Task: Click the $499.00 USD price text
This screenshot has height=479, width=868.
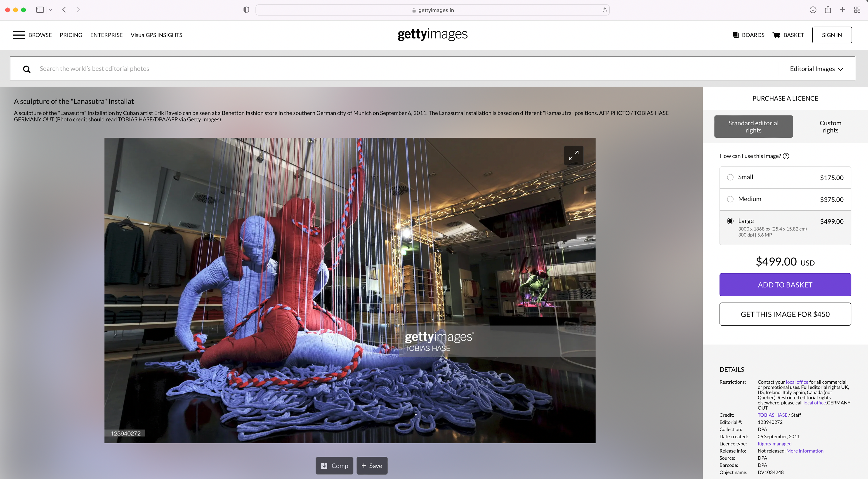Action: point(785,262)
